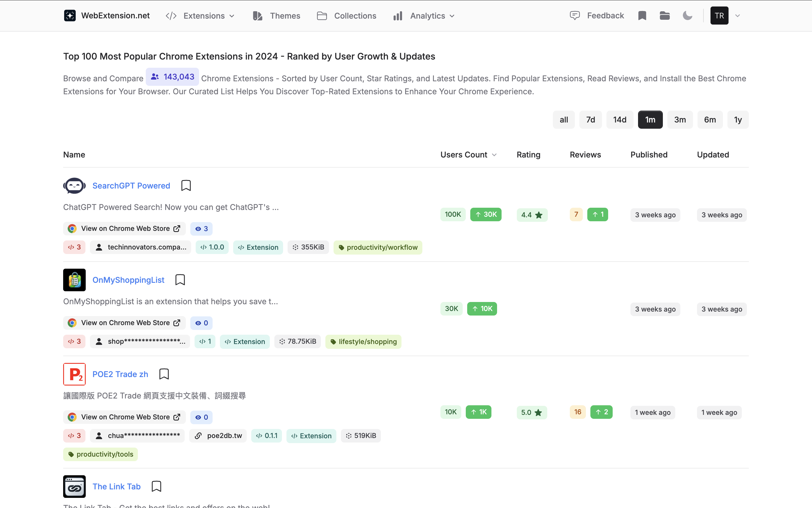Image resolution: width=812 pixels, height=508 pixels.
Task: Open the Extensions dropdown menu
Action: coord(200,16)
